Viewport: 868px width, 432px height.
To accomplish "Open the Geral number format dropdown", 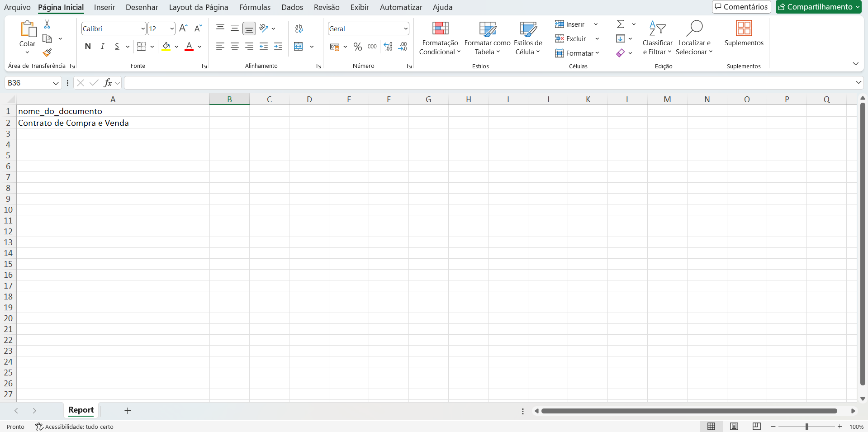I will pos(406,28).
